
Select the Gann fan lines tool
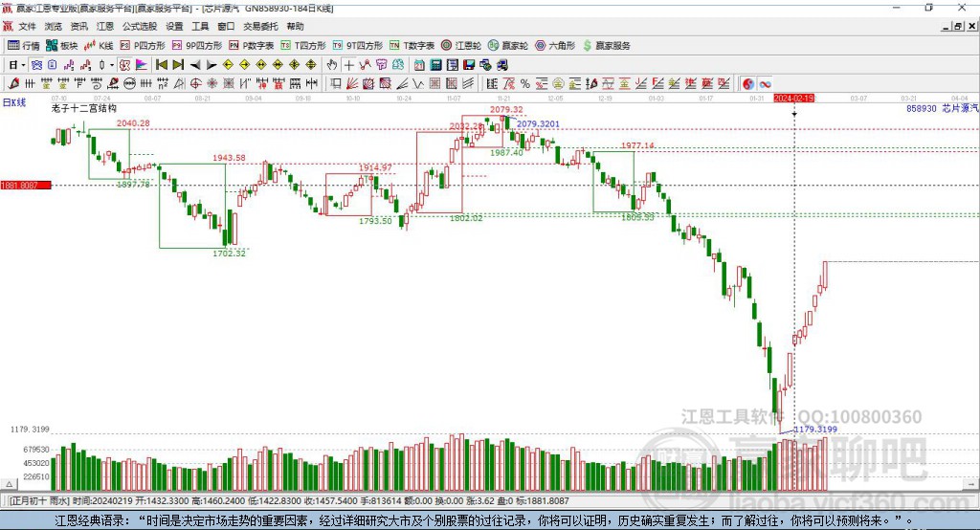click(352, 84)
